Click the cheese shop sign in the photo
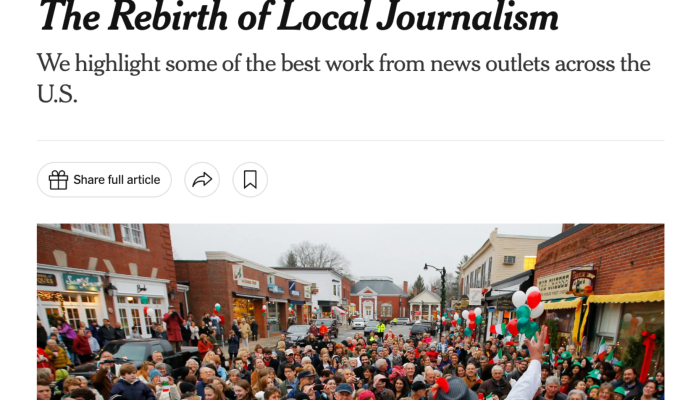The image size is (680, 400). 554,285
